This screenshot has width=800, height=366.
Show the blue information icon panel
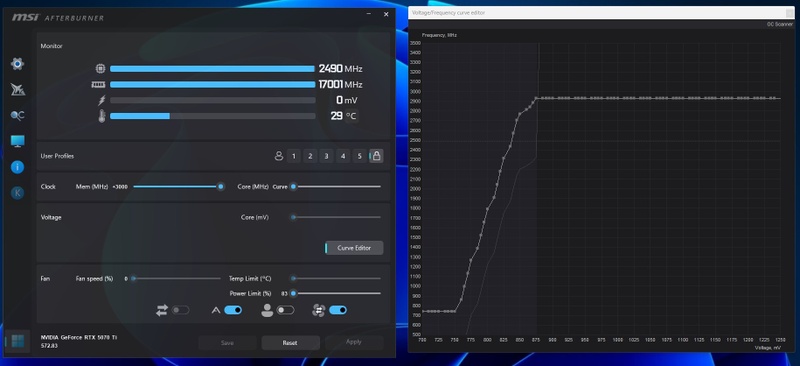coord(17,167)
